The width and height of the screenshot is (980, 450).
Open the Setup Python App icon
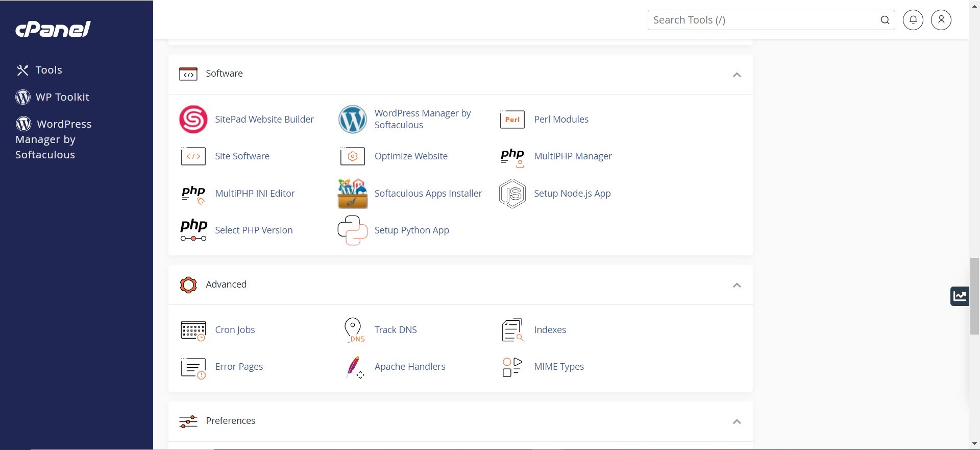352,230
